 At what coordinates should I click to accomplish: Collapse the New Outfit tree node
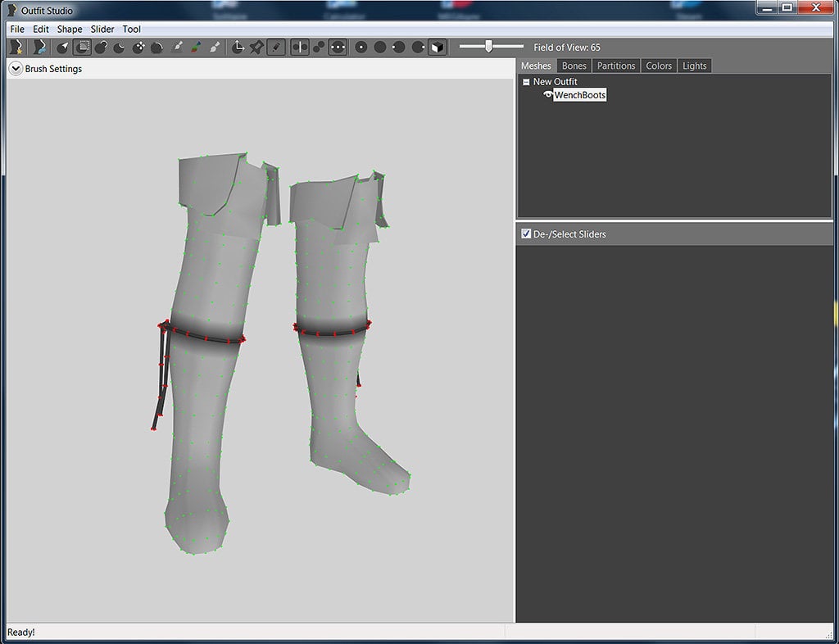tap(526, 82)
